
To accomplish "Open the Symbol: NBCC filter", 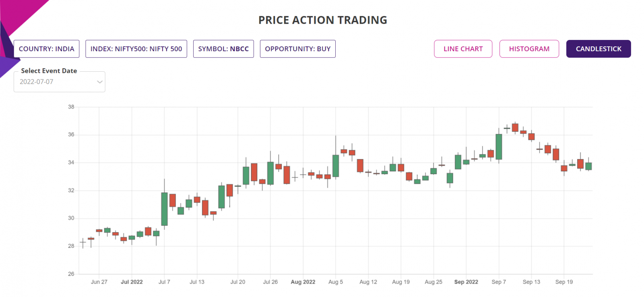I will [x=223, y=49].
